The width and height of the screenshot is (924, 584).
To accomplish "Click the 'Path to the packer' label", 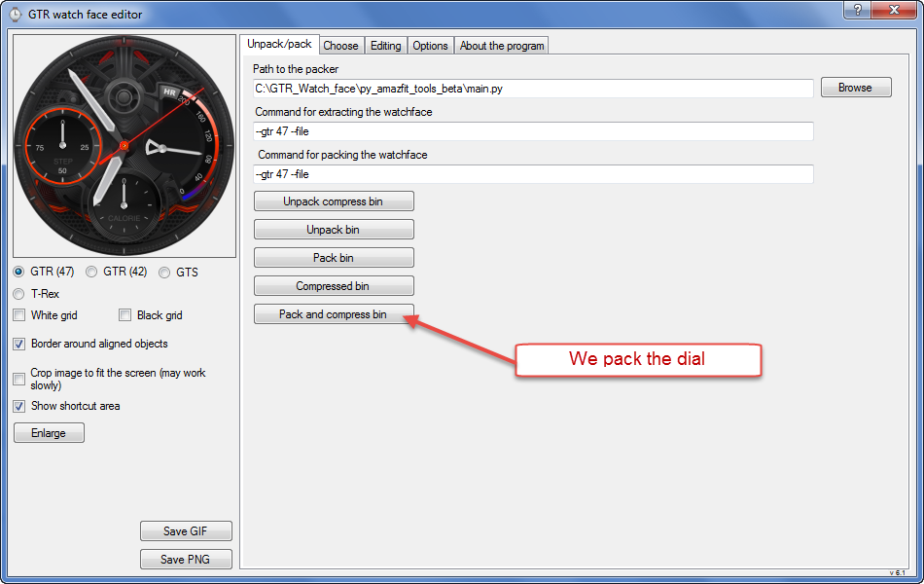I will pos(296,69).
